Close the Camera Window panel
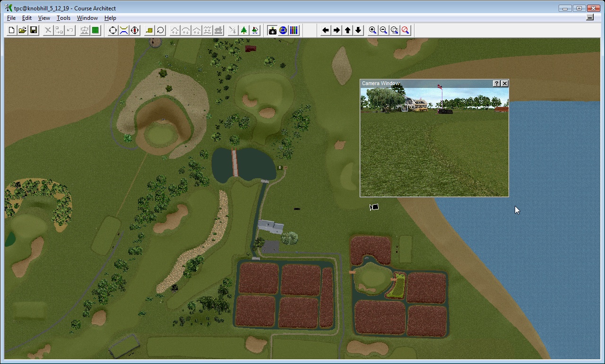Screen dimensions: 605x364 [505, 83]
